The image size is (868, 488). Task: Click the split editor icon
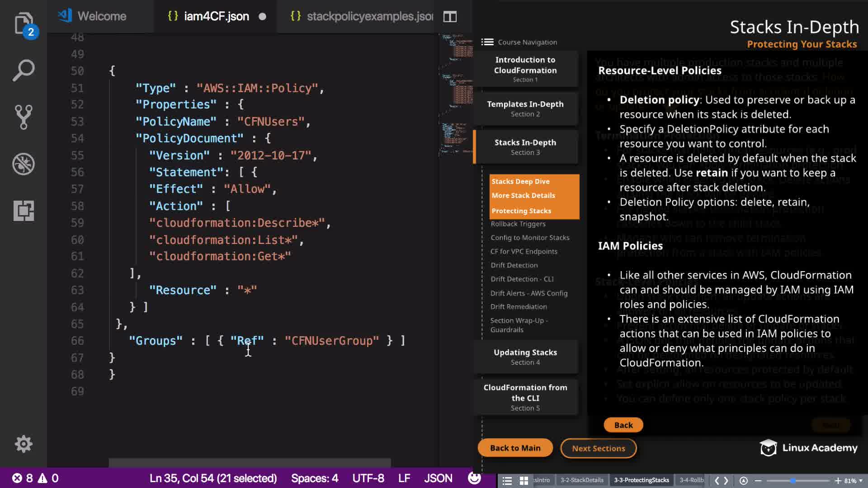tap(449, 17)
